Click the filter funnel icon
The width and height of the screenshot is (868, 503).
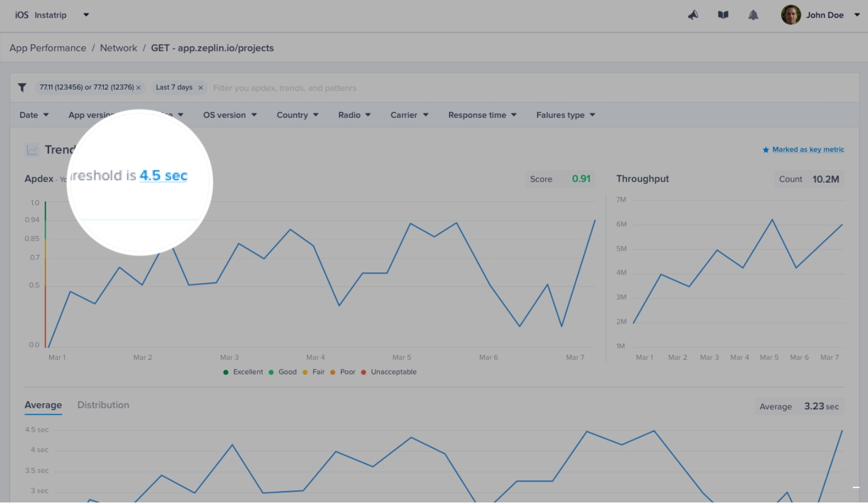22,87
